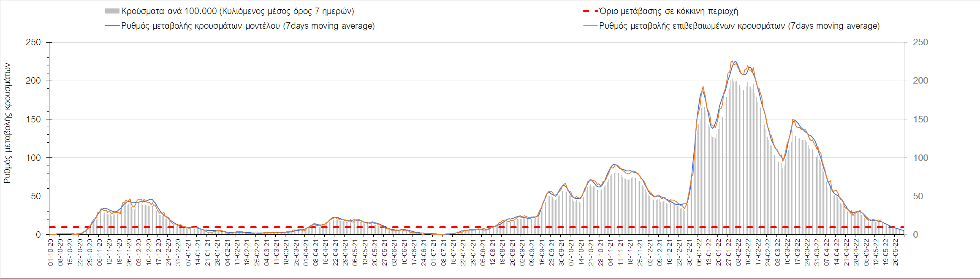Click the orange line legend marker
The image size is (980, 279).
coord(590,26)
